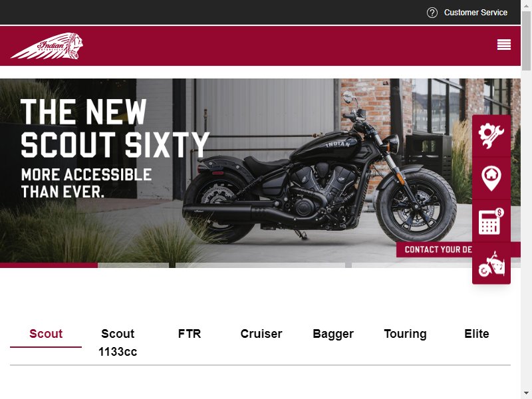Image resolution: width=532 pixels, height=399 pixels.
Task: Open the Cruiser tab
Action: (x=261, y=334)
